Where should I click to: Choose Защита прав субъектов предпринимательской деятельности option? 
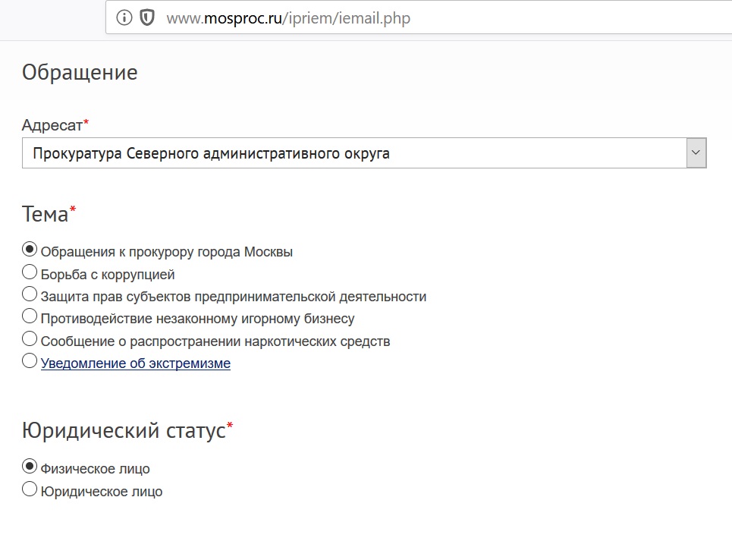pos(30,294)
